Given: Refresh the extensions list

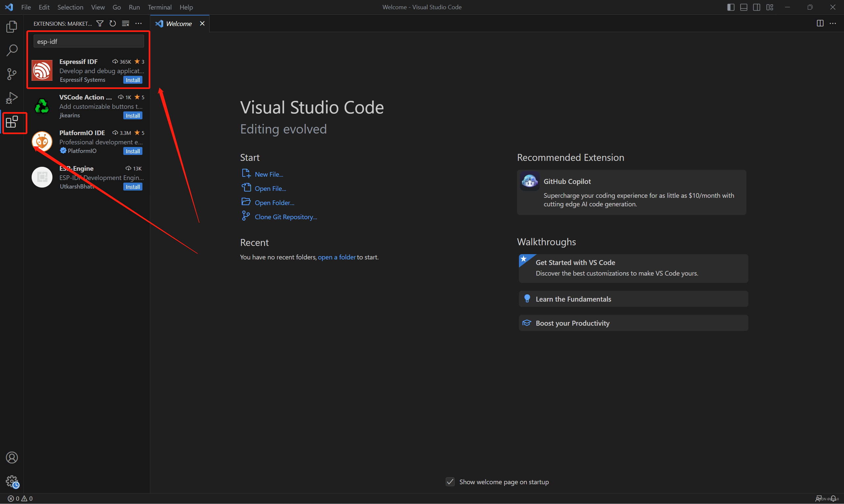Looking at the screenshot, I should [x=113, y=23].
